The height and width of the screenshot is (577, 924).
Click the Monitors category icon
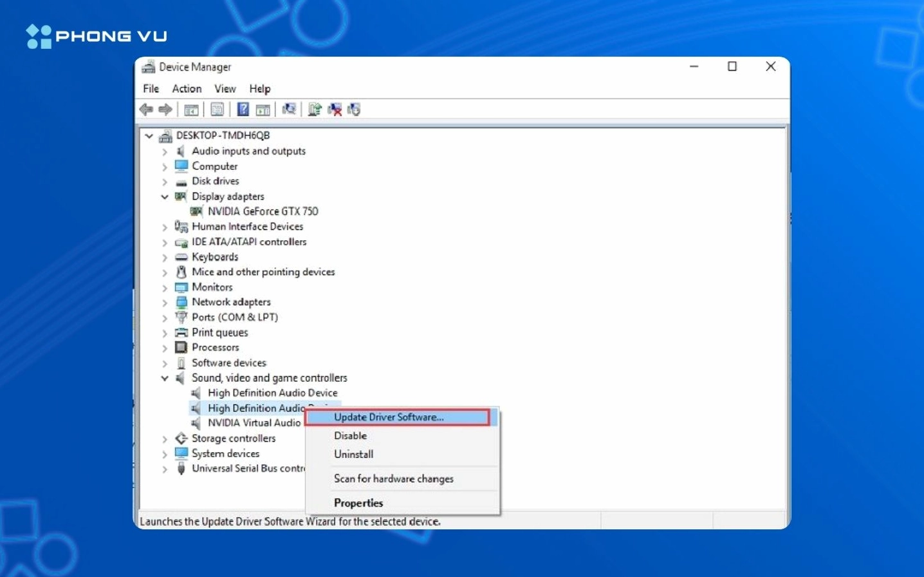pos(181,287)
